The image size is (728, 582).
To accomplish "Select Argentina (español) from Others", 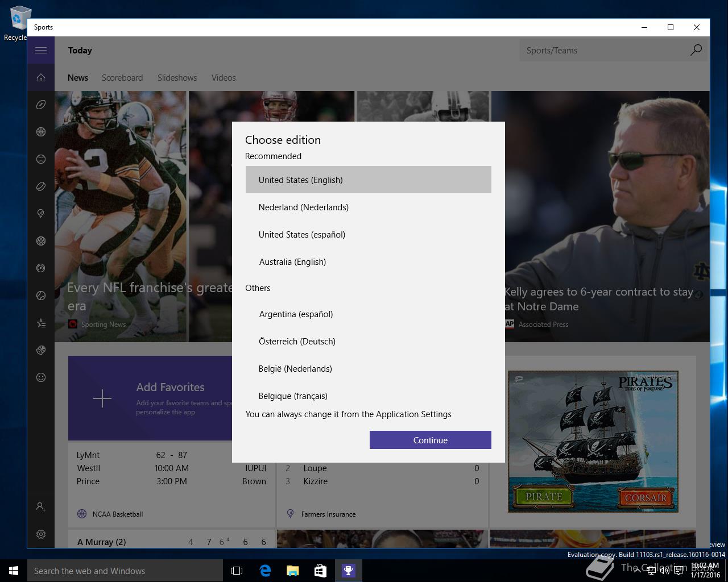I will pos(368,314).
